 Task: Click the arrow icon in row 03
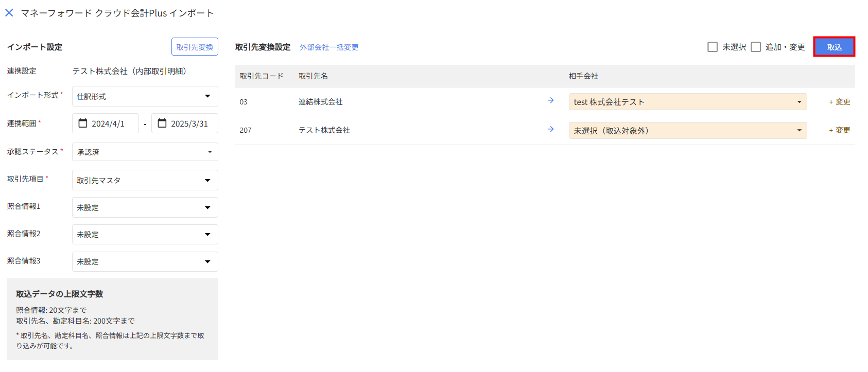pos(550,101)
